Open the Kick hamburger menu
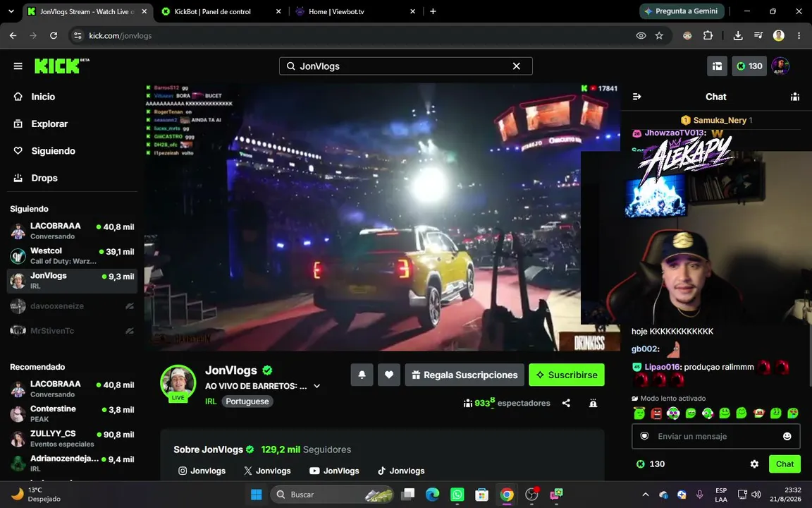Viewport: 812px width, 508px height. [18, 66]
